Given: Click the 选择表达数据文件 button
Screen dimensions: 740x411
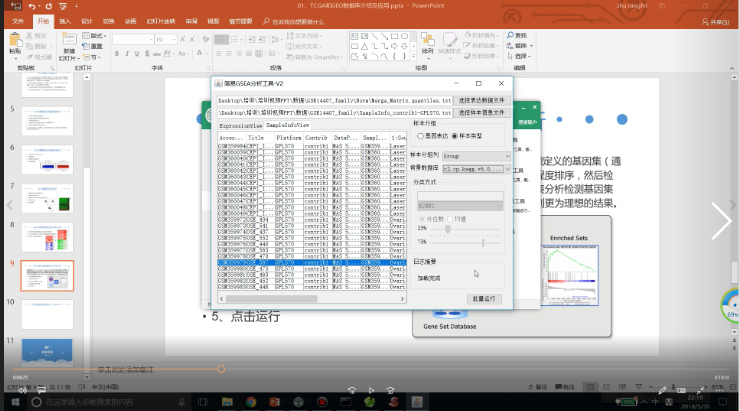Looking at the screenshot, I should coord(483,101).
